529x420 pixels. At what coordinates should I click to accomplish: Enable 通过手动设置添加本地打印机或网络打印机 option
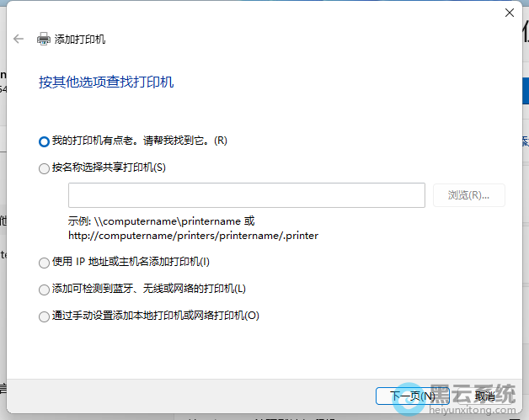pyautogui.click(x=45, y=316)
